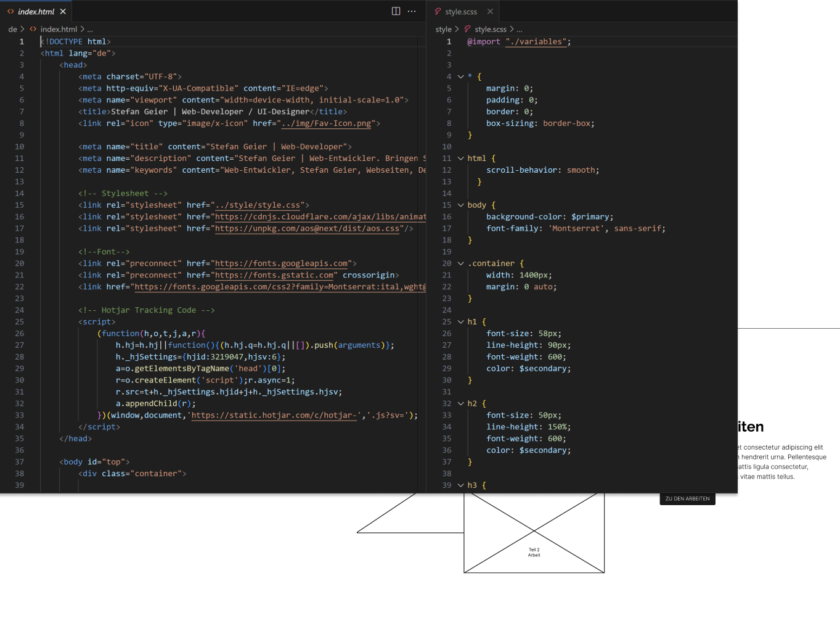Open the unpkg.com aos.css link

tap(307, 228)
